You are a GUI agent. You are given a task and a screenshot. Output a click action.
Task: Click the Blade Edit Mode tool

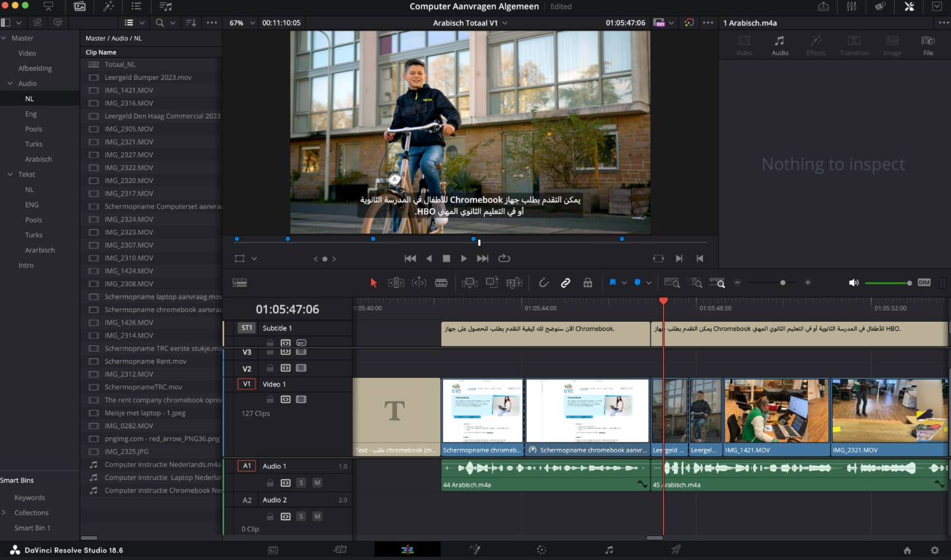pos(442,283)
